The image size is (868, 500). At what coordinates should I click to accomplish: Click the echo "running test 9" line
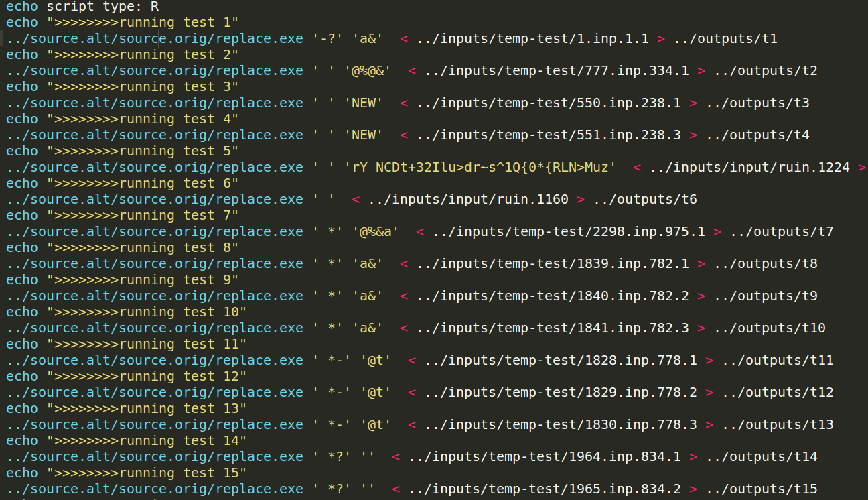point(123,279)
